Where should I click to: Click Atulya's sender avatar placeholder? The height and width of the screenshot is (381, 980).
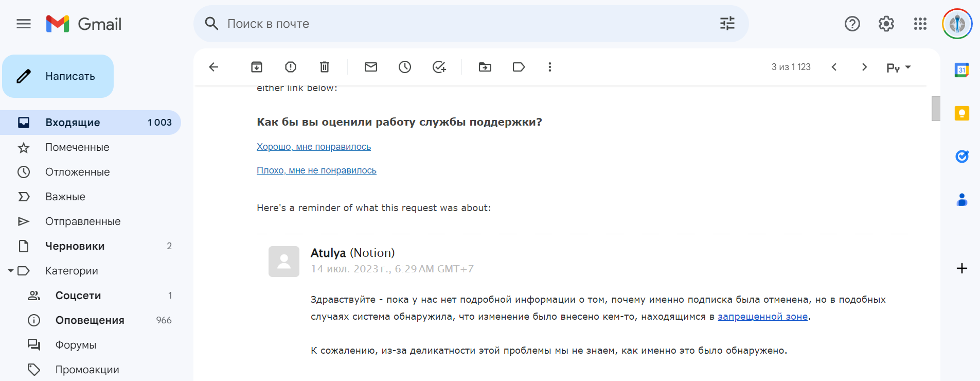tap(284, 262)
